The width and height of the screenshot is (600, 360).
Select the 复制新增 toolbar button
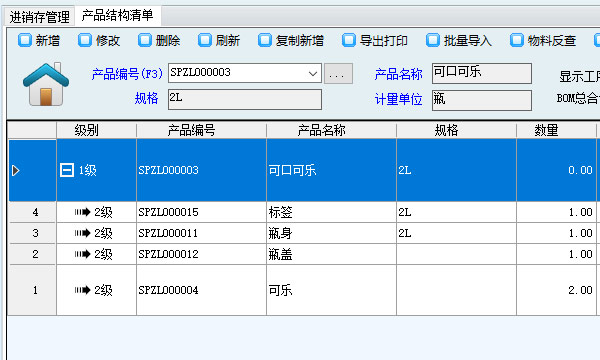(x=291, y=40)
